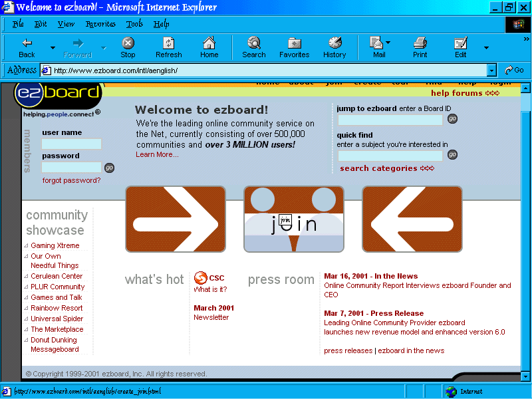Open the Universal Spider link
The height and width of the screenshot is (399, 532).
point(57,319)
